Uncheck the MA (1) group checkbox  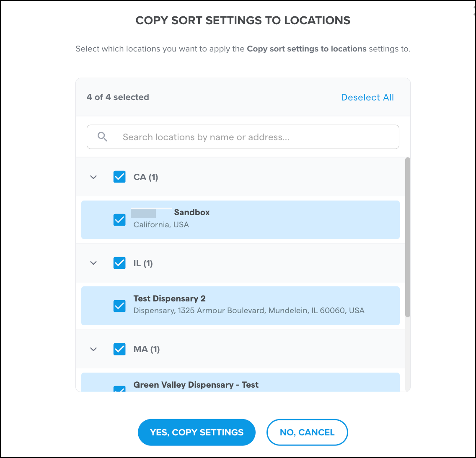(119, 349)
